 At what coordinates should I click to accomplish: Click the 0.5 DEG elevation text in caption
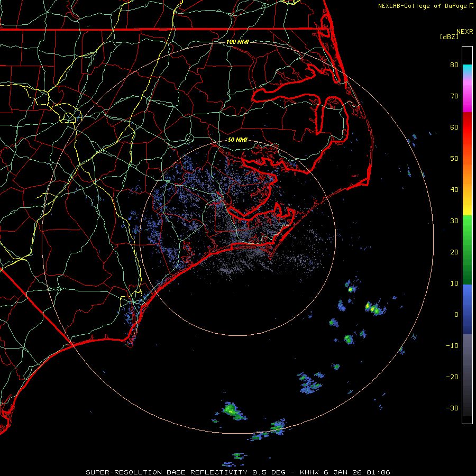point(269,472)
